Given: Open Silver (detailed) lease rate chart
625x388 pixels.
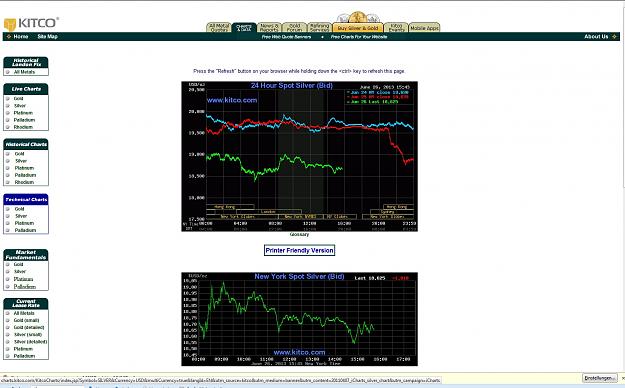Looking at the screenshot, I should tap(30, 342).
